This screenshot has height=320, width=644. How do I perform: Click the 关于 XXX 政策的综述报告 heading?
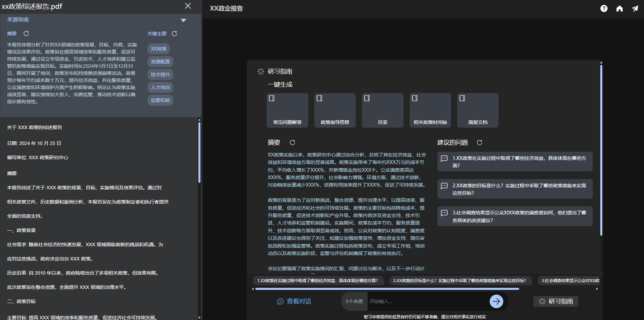[35, 128]
